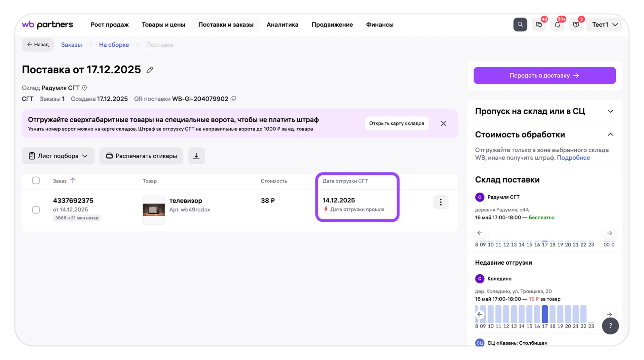The height and width of the screenshot is (360, 644).
Task: Open the search icon in header
Action: 520,25
